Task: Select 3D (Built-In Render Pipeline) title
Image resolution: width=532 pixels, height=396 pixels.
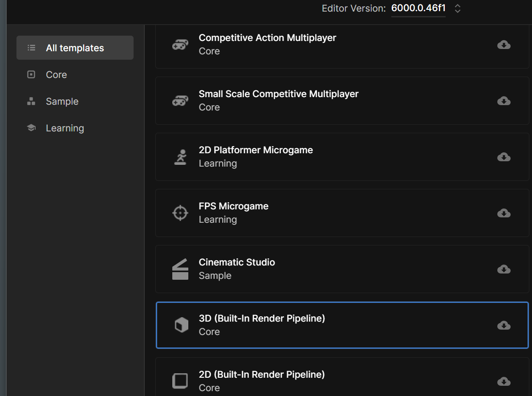Action: pyautogui.click(x=262, y=318)
